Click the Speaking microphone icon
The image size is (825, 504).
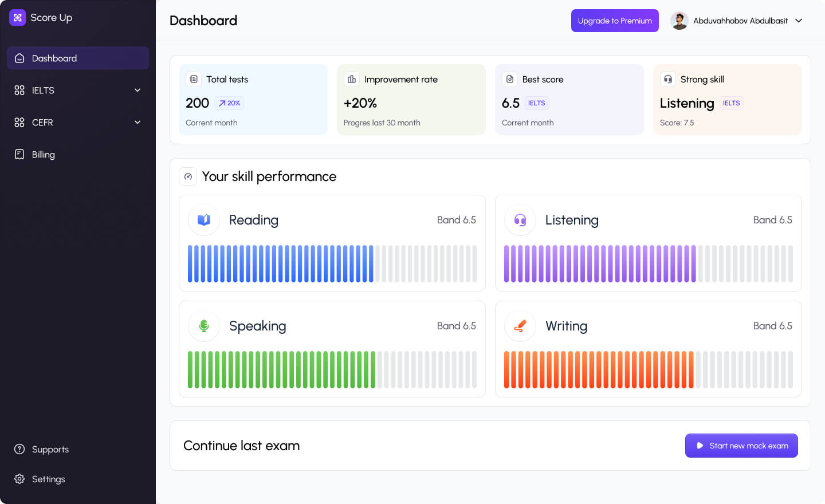(x=204, y=326)
